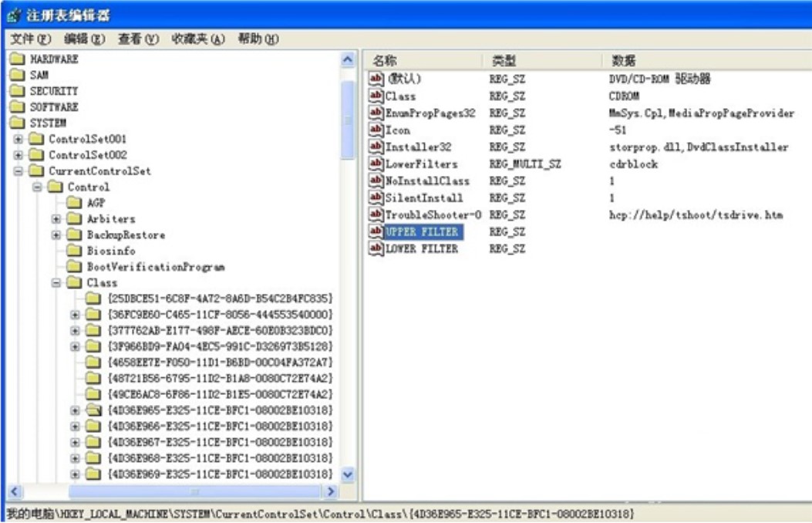Expand the {4D36E969-E325...} key
812x523 pixels.
click(x=76, y=474)
